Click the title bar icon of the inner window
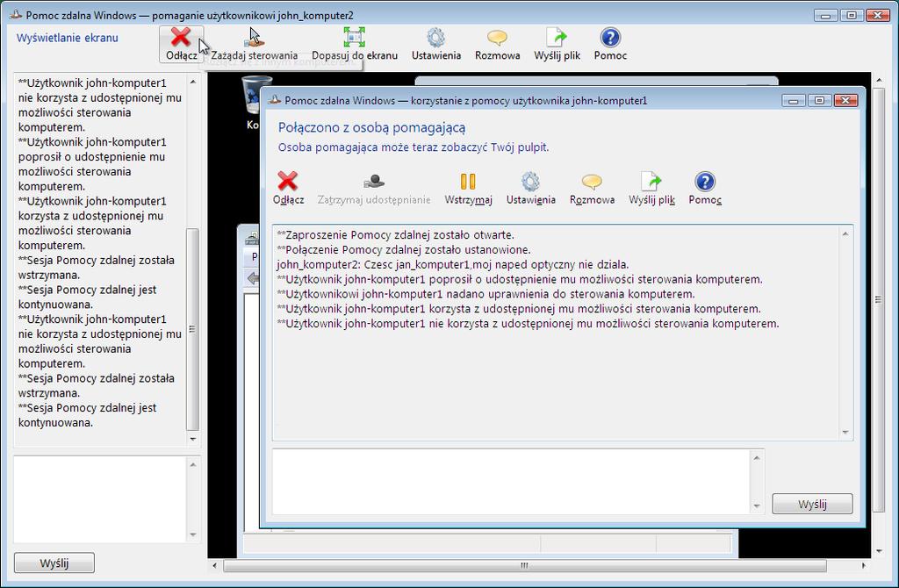The width and height of the screenshot is (899, 588). coord(275,100)
